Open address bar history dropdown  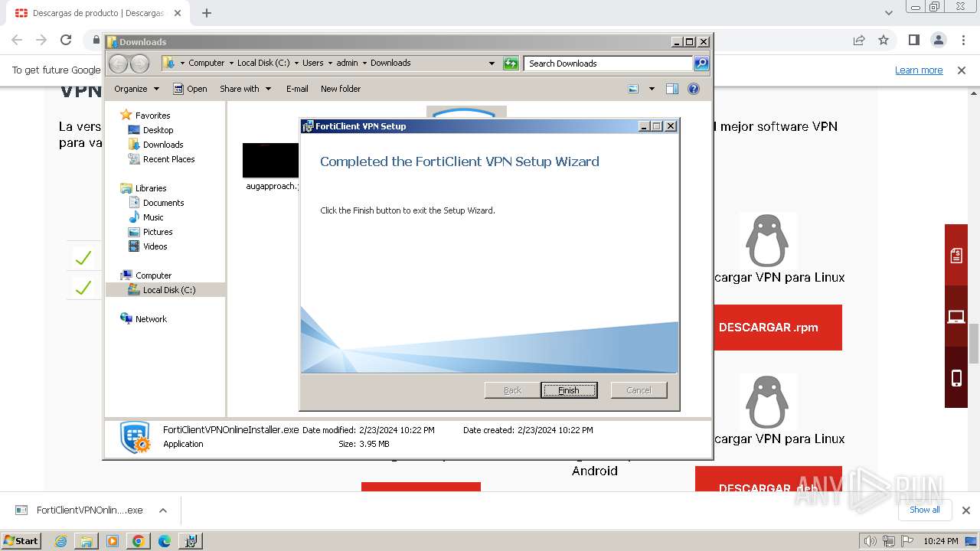click(x=492, y=64)
